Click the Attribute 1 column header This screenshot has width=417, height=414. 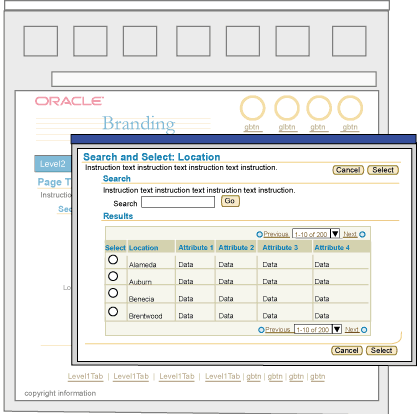coord(196,248)
